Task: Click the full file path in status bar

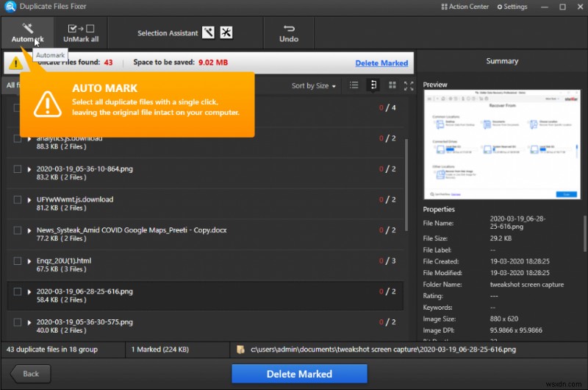Action: (x=383, y=350)
